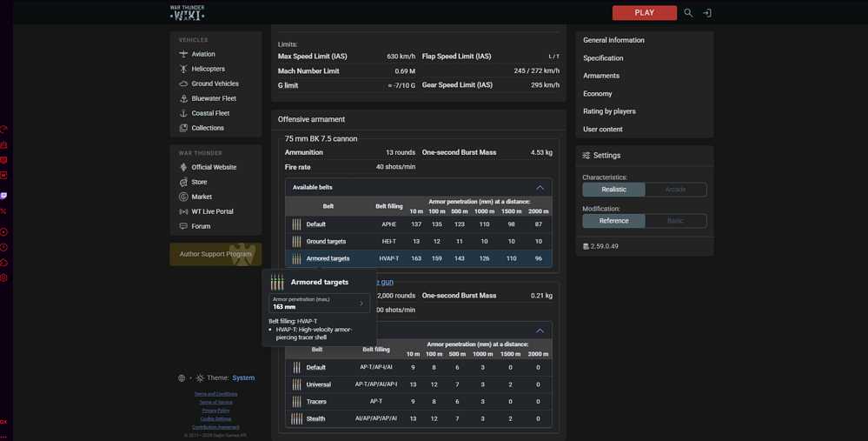Click the Offensive armament heading
Image resolution: width=868 pixels, height=441 pixels.
click(x=311, y=120)
